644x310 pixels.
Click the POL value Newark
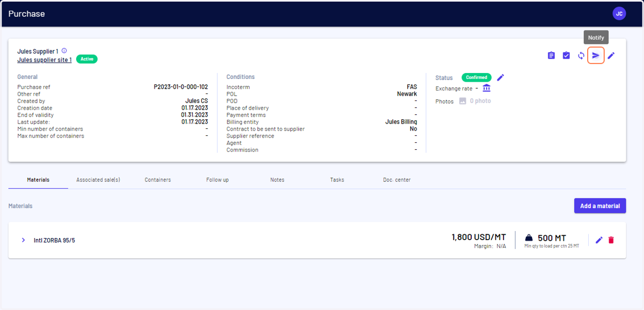click(x=407, y=94)
